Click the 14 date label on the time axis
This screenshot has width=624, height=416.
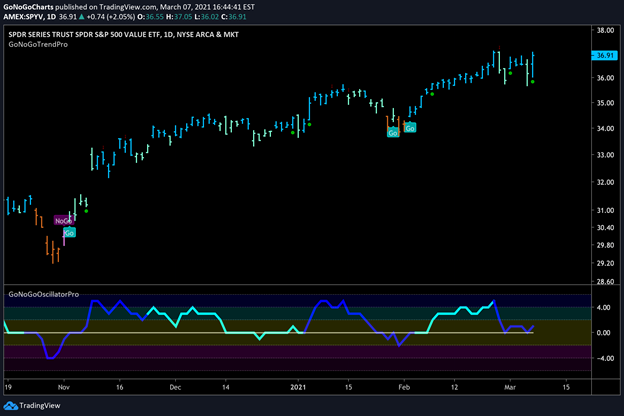coord(226,387)
